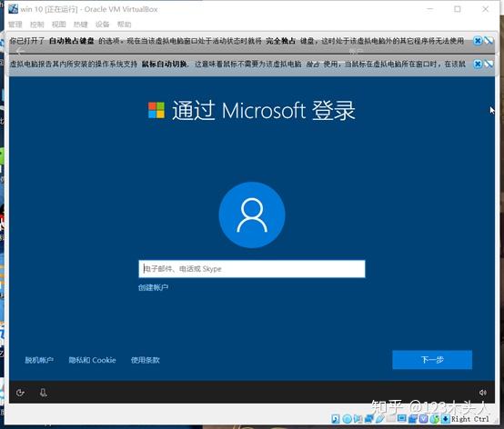
Task: Click the keyboard capture arrow icon
Action: pos(445,419)
